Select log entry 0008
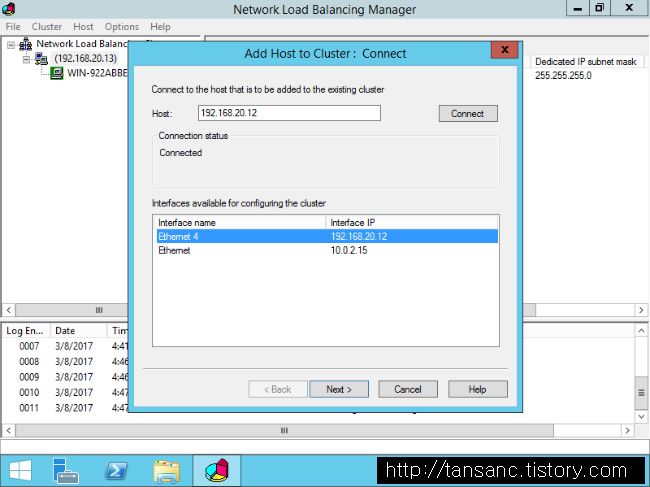The width and height of the screenshot is (650, 487). click(29, 361)
